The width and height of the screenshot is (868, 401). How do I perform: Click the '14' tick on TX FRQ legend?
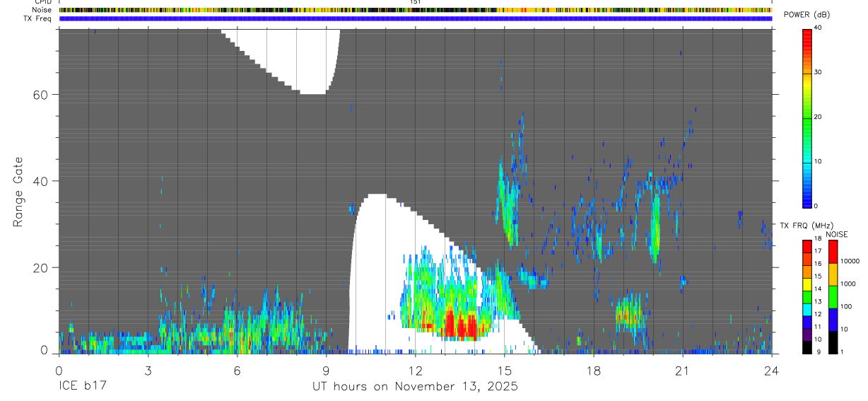818,289
